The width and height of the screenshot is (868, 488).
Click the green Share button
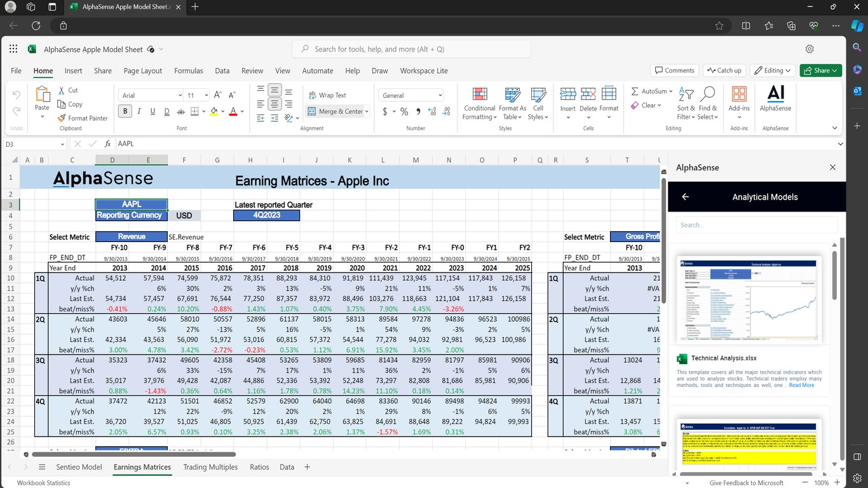coord(821,71)
